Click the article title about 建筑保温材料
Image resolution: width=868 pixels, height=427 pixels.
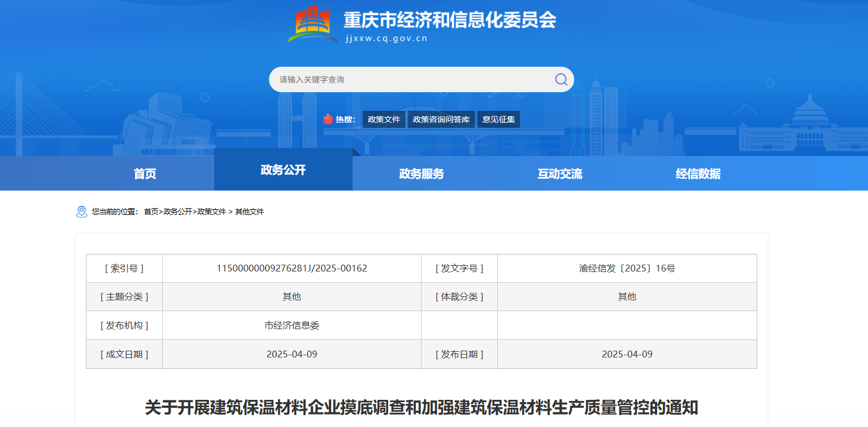421,407
